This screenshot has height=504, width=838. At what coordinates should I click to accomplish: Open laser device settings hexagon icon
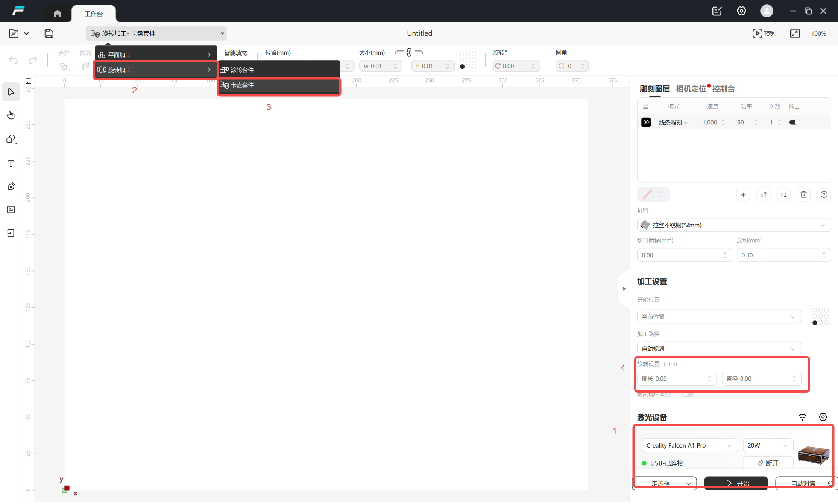tap(823, 417)
